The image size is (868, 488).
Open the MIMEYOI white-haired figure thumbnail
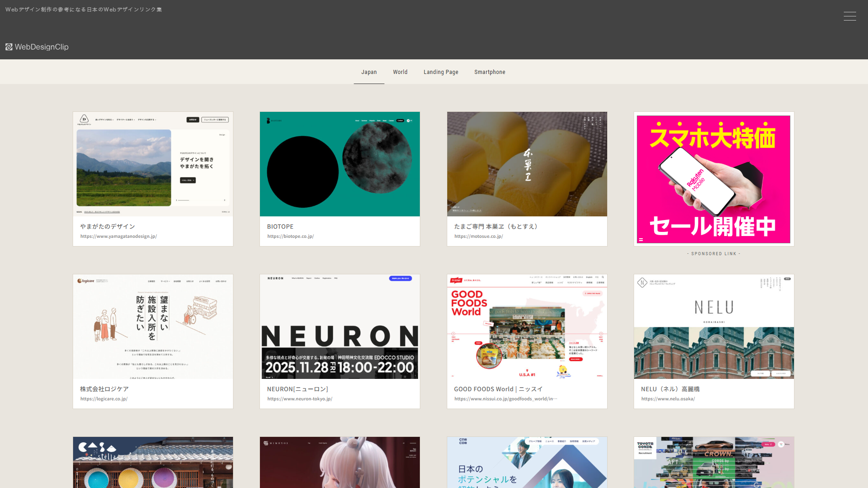tap(340, 462)
